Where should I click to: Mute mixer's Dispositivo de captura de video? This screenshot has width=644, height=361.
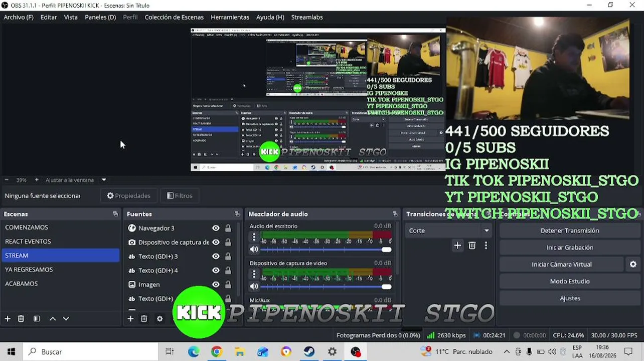254,286
